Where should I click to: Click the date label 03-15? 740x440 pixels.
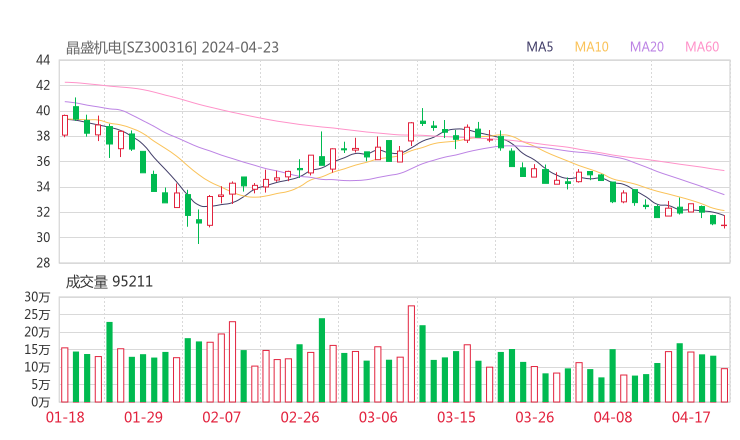coord(456,417)
